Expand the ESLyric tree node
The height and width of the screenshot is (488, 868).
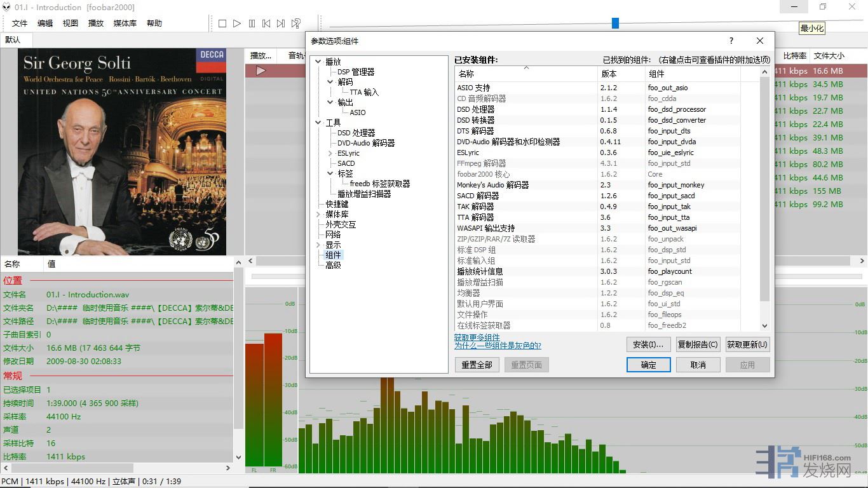tap(330, 153)
